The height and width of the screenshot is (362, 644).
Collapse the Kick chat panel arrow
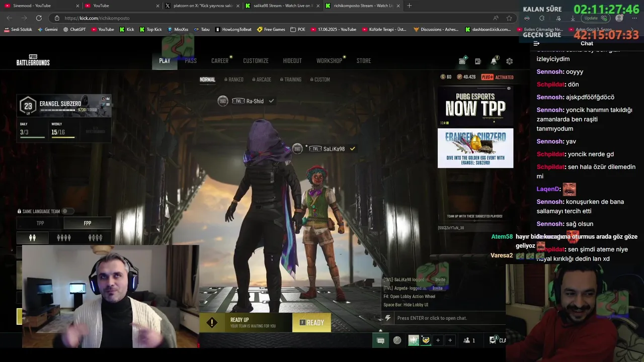(x=536, y=43)
